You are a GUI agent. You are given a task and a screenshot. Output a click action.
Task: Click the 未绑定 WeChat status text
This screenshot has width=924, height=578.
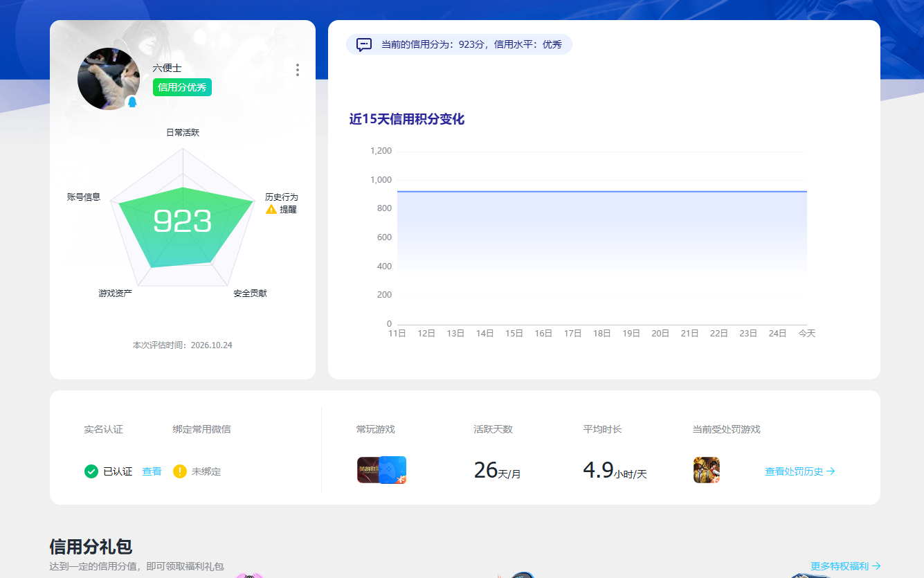click(x=206, y=471)
